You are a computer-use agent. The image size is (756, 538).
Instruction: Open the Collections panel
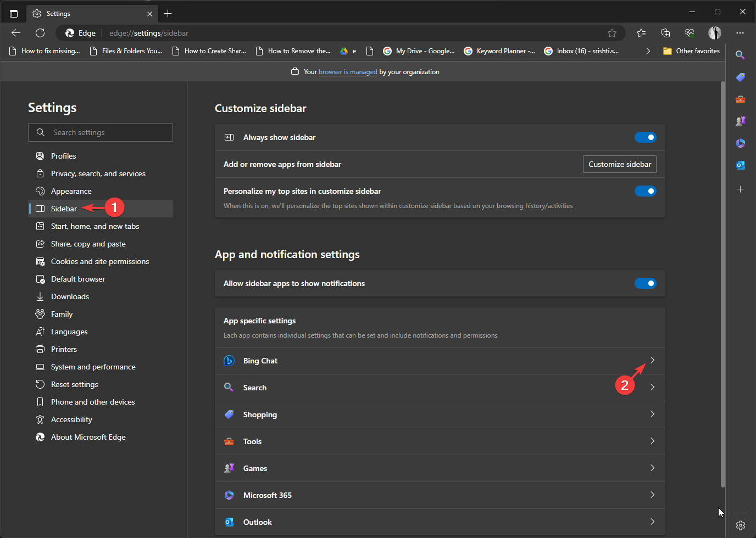click(x=665, y=33)
